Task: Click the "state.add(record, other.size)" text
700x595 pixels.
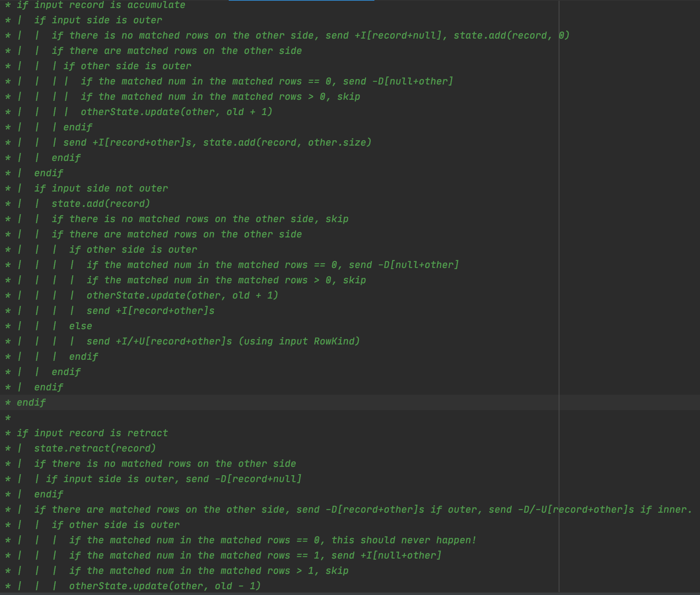Action: tap(287, 143)
